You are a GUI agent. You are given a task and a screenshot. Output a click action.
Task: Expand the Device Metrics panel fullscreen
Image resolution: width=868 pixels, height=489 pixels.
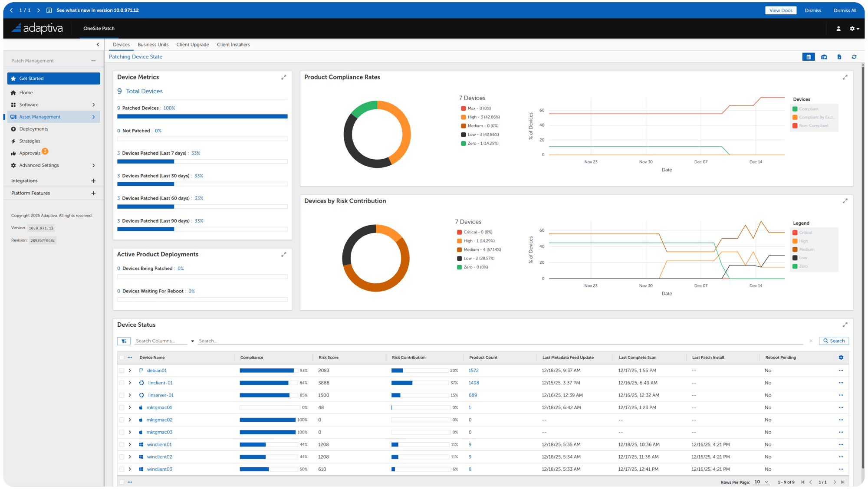[284, 77]
